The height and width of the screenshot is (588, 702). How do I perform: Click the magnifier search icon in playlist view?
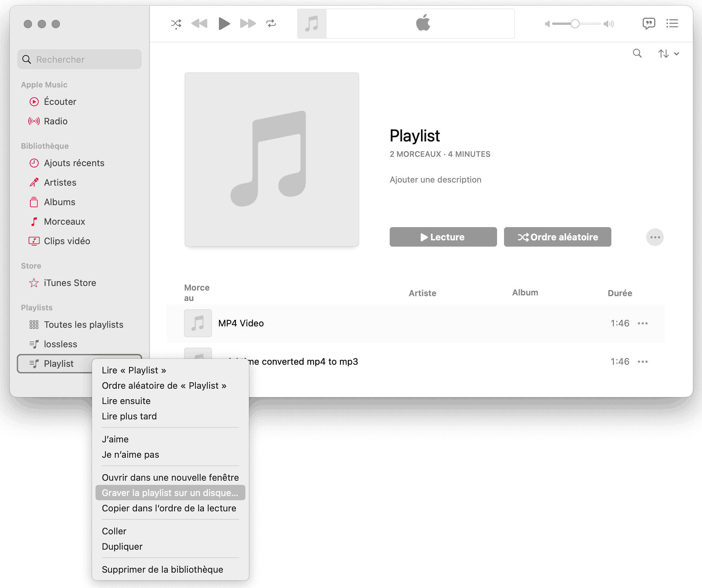click(637, 53)
